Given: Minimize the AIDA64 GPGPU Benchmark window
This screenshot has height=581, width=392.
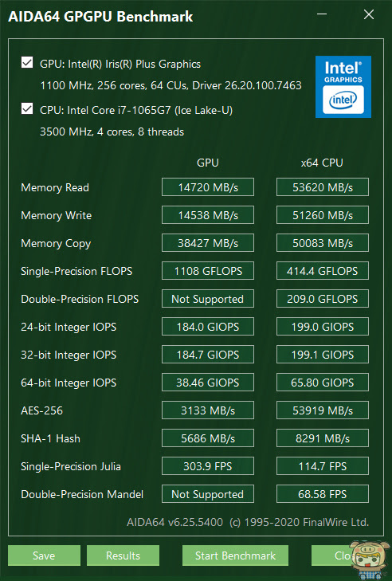Looking at the screenshot, I should (322, 14).
